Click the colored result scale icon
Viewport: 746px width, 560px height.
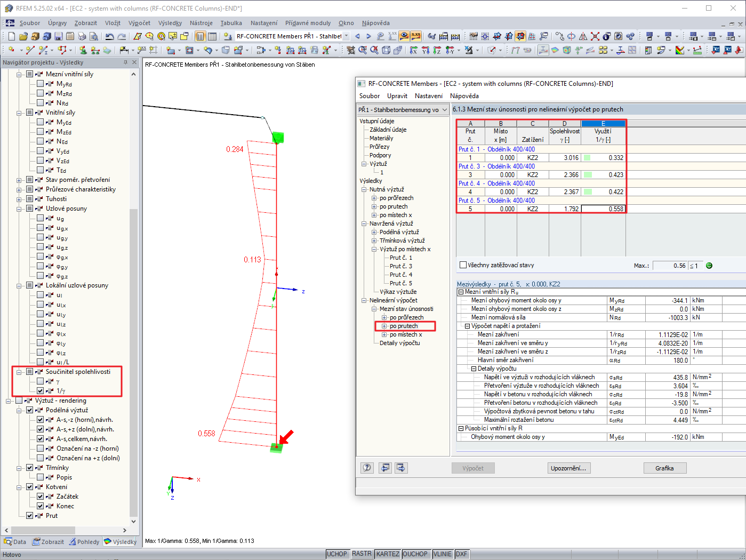point(680,50)
